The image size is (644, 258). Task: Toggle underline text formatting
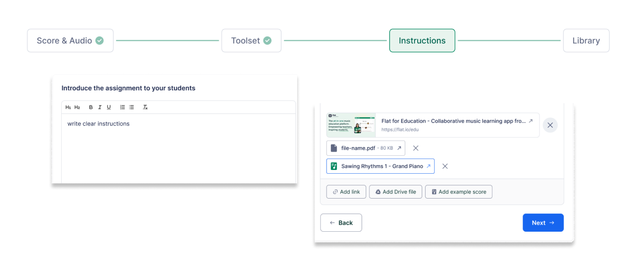[109, 107]
